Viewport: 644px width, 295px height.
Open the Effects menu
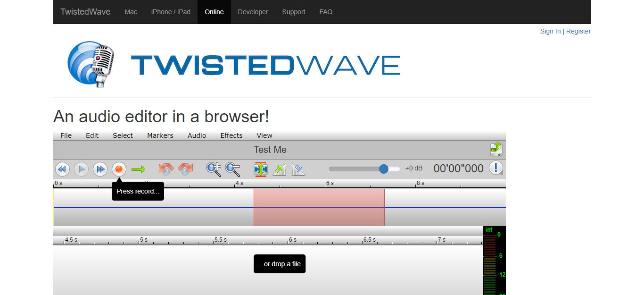pyautogui.click(x=231, y=135)
